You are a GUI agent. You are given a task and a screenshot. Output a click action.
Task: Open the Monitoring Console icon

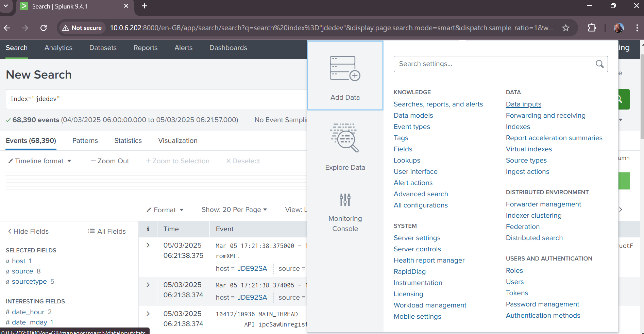pyautogui.click(x=345, y=200)
